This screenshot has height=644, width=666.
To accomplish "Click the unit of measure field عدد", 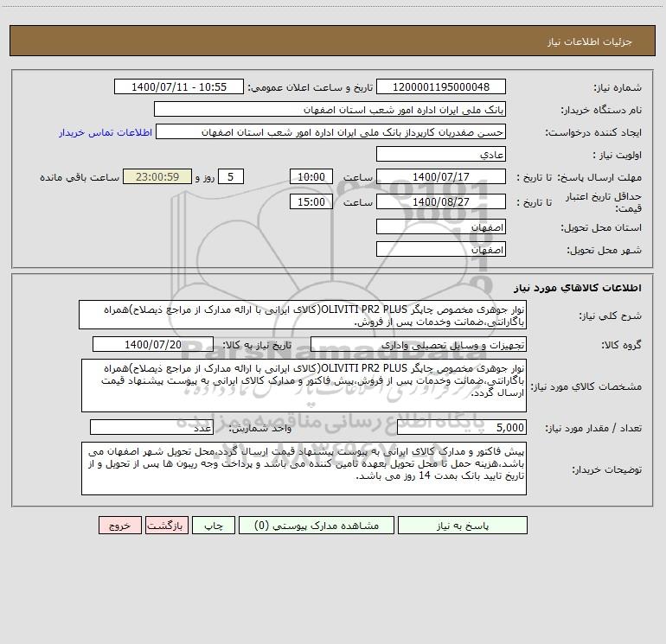I will [x=151, y=427].
